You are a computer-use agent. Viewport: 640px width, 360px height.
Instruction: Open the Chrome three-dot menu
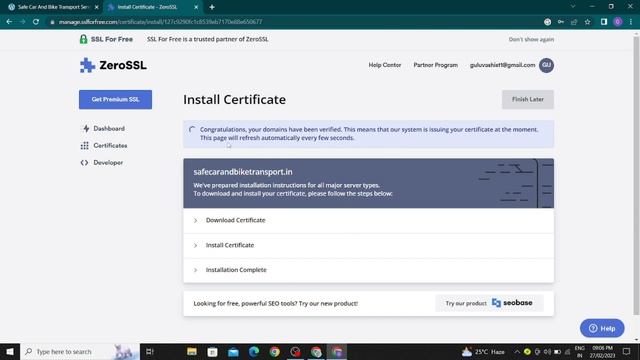coord(631,22)
